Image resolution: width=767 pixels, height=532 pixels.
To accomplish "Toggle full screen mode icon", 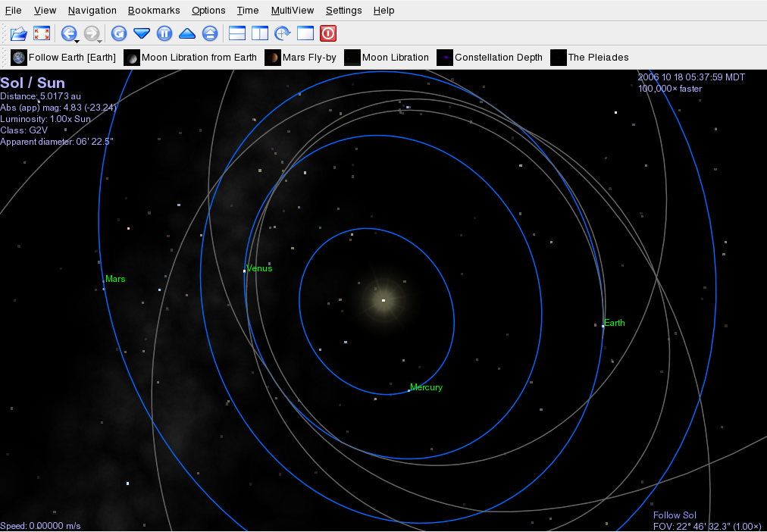I will tap(42, 34).
